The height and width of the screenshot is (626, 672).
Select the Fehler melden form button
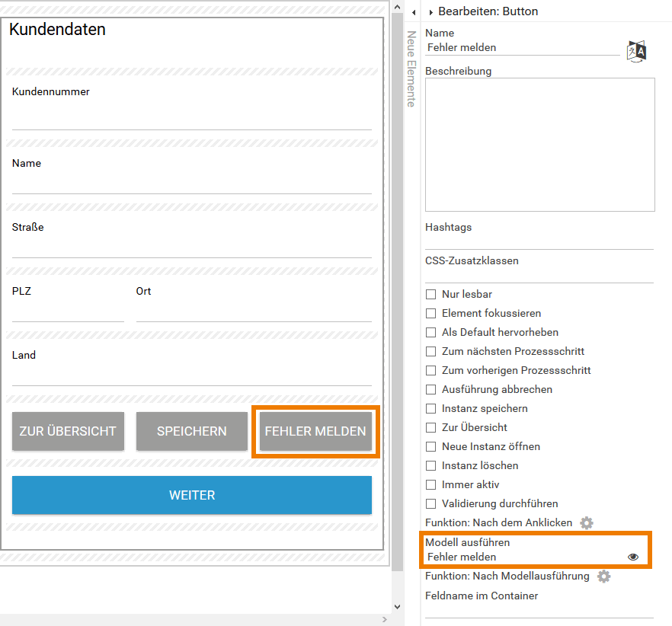pyautogui.click(x=315, y=431)
